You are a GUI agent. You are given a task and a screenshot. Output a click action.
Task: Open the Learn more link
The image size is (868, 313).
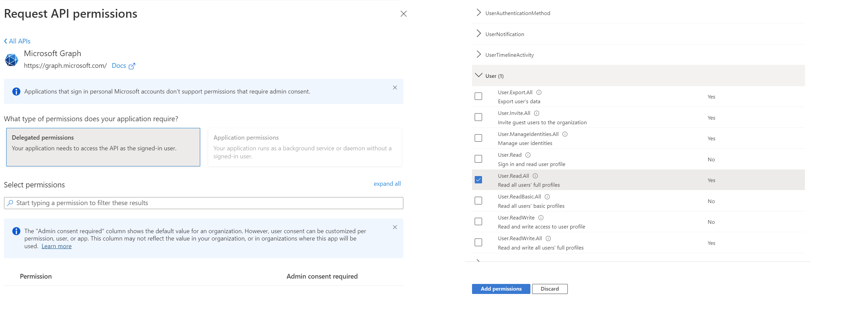pos(56,246)
